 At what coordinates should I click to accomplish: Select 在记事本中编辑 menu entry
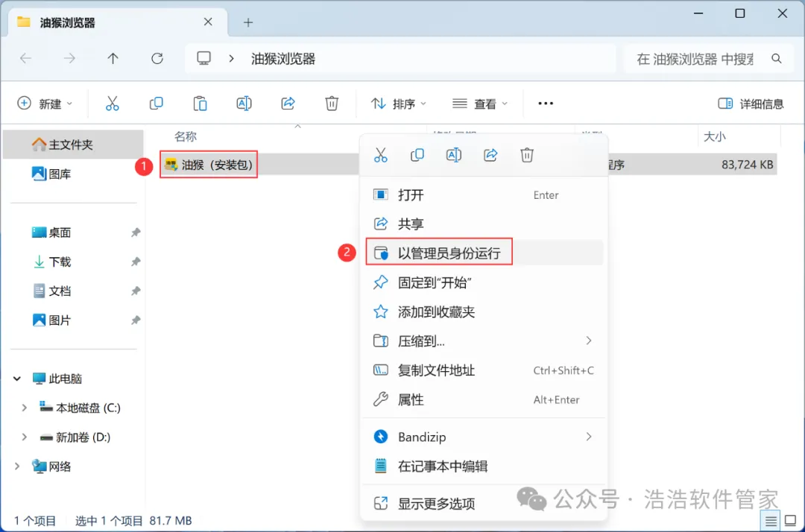point(484,466)
